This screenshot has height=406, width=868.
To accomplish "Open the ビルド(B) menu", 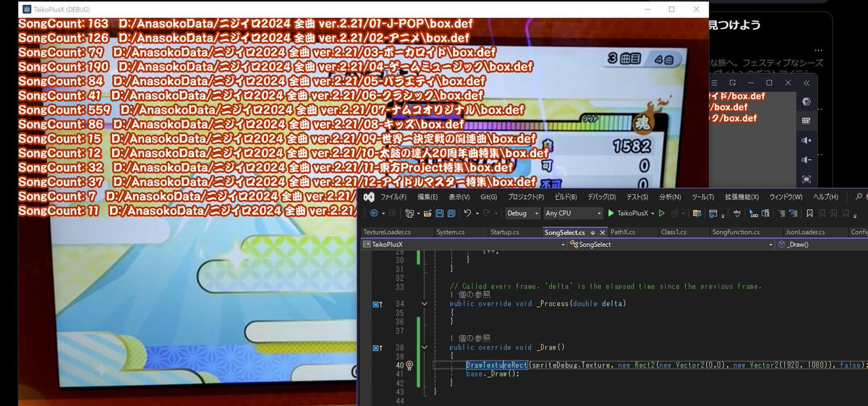I will coord(566,196).
